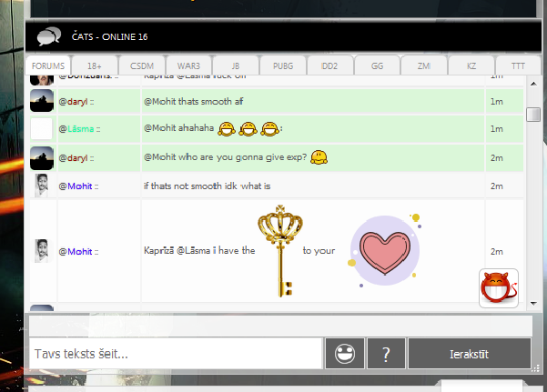Click the resize grip at chat corner
The width and height of the screenshot is (547, 392).
535,368
